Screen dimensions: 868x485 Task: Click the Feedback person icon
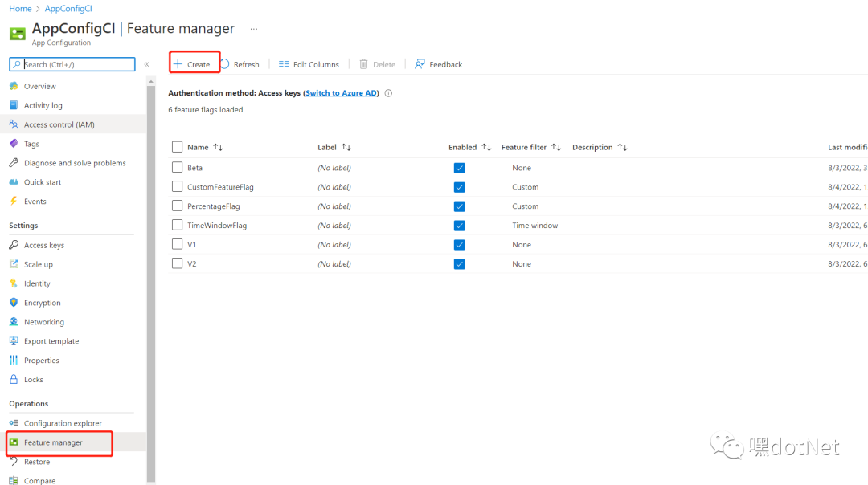point(420,64)
